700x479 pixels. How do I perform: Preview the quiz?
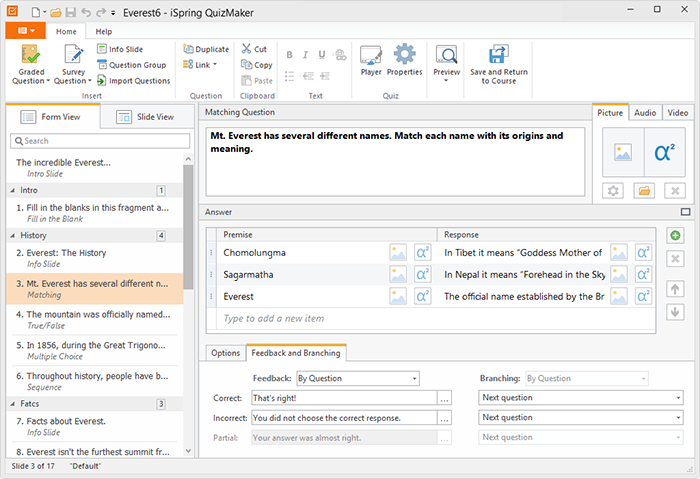point(446,63)
